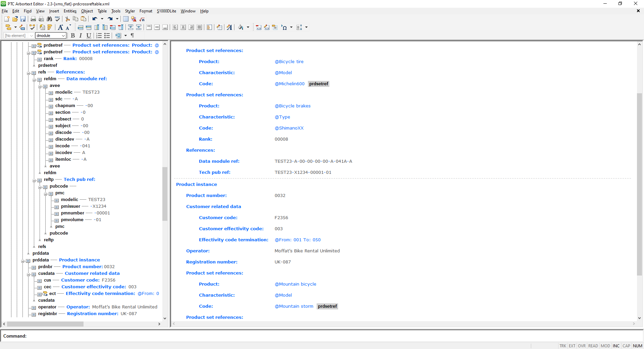Click the Spell Check toolbar icon

coord(57,19)
